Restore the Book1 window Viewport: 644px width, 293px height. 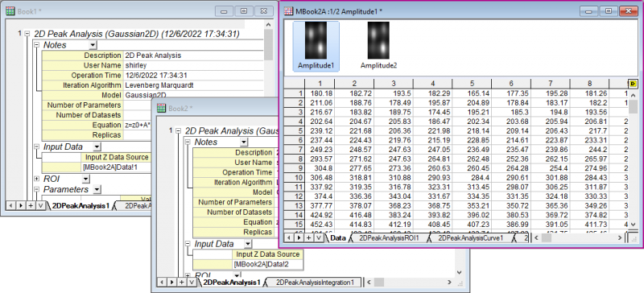(x=244, y=11)
